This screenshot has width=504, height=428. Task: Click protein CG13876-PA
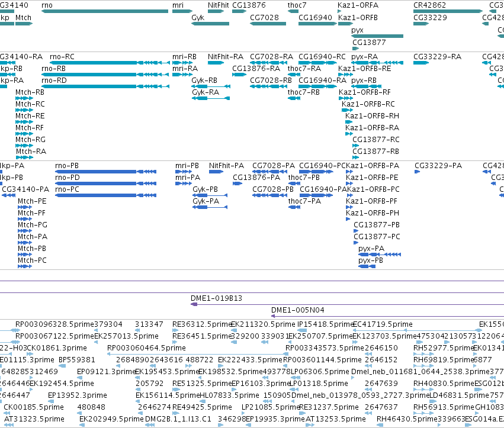256,178
